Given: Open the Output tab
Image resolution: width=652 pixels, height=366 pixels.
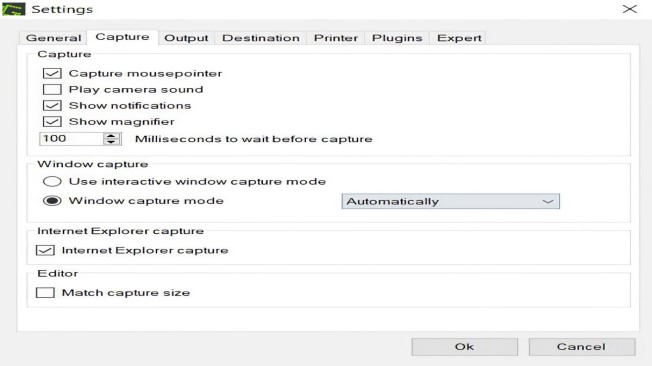Looking at the screenshot, I should (x=186, y=38).
